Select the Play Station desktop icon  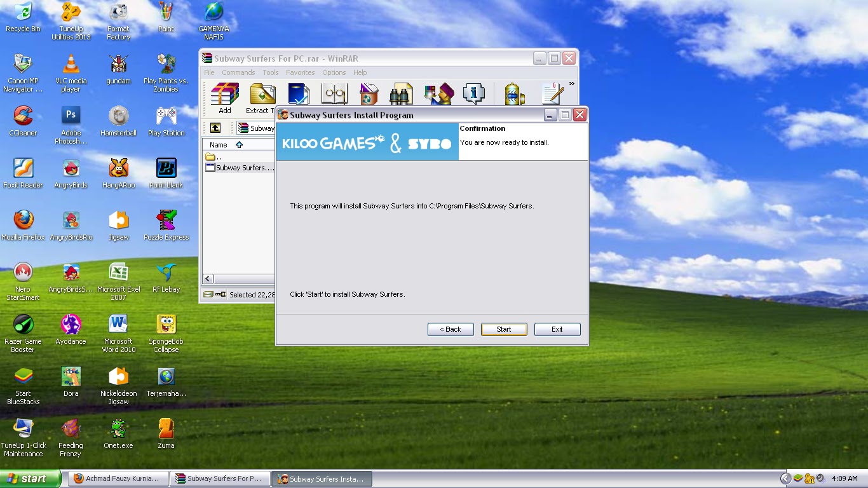click(166, 121)
